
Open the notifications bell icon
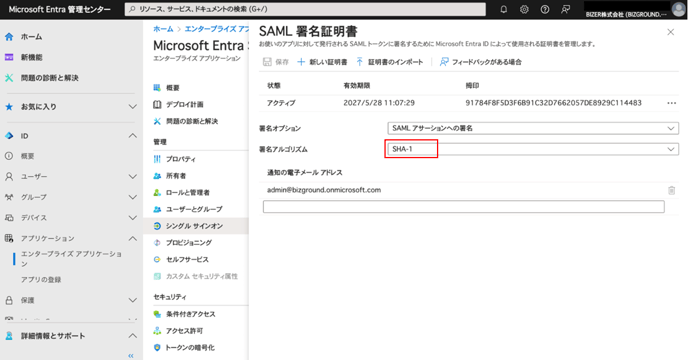503,9
